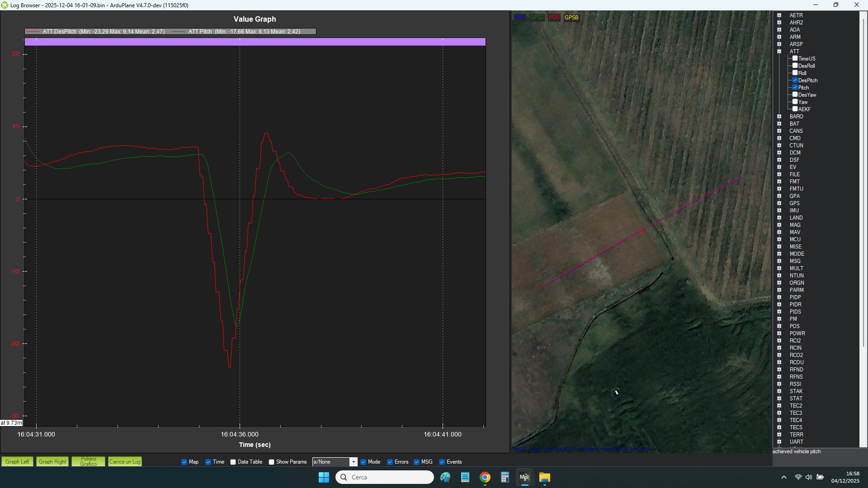Open File Explorer taskbar icon
Viewport: 868px width, 488px height.
544,478
